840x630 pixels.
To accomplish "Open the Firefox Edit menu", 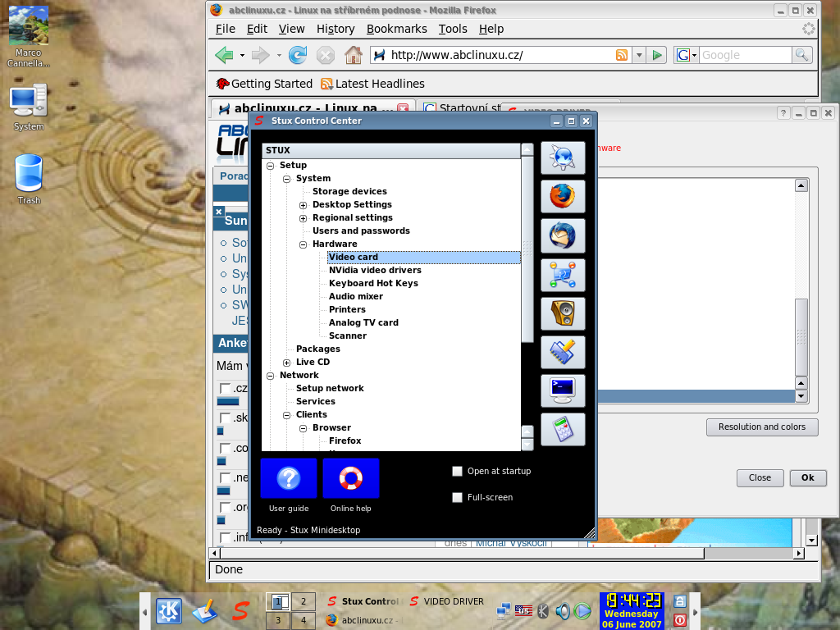I will pyautogui.click(x=257, y=29).
